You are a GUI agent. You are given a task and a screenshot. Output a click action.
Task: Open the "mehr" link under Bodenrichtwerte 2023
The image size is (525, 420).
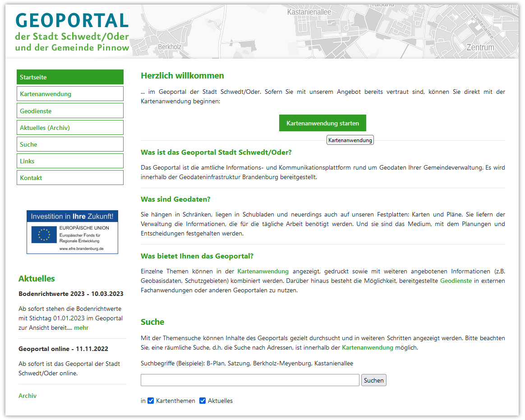click(81, 328)
